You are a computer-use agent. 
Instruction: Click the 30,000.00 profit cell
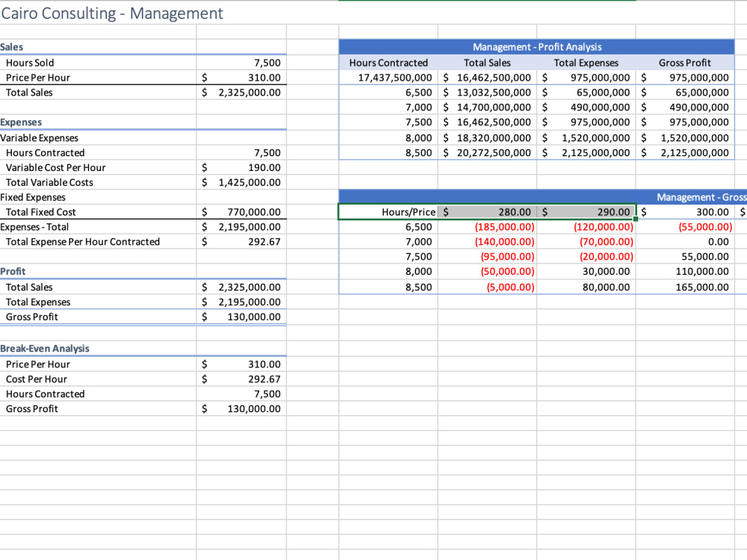pos(586,272)
